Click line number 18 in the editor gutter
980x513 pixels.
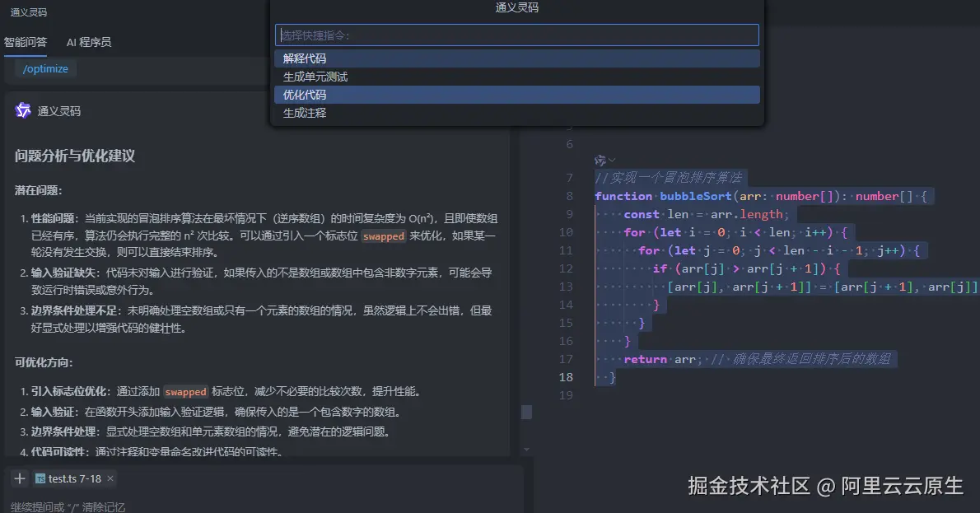pos(566,377)
